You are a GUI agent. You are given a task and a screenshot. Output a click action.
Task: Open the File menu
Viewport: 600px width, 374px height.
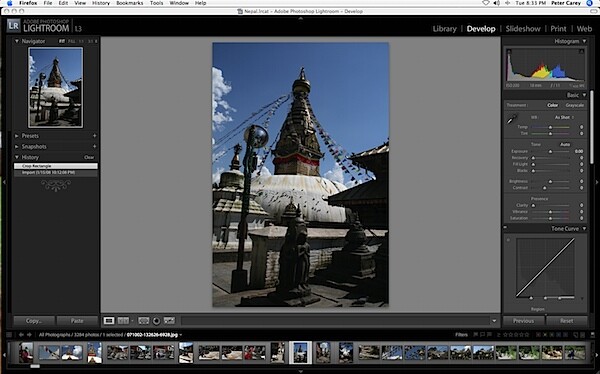[x=47, y=3]
